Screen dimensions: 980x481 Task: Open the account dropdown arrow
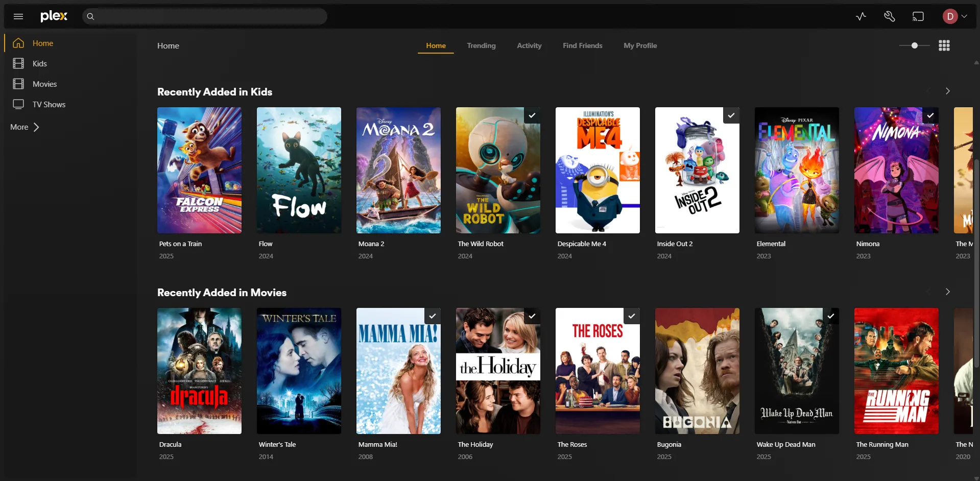[964, 16]
